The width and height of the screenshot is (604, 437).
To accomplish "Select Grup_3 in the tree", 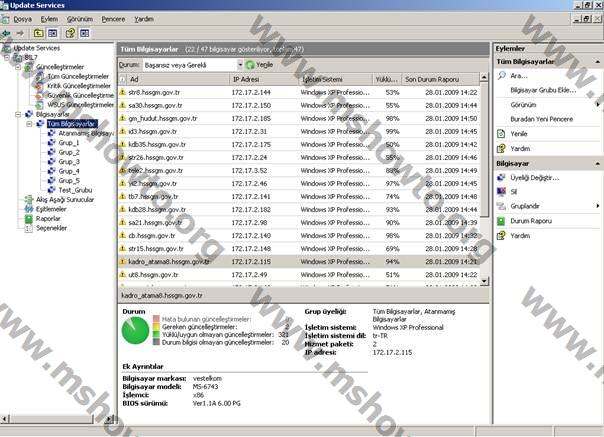I will pos(69,162).
